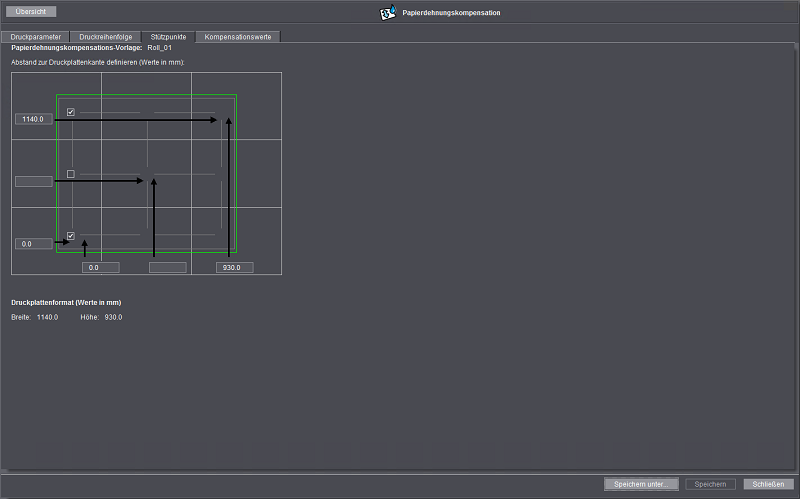The image size is (800, 499).
Task: Switch to the Druckreihenfolge tab
Action: tap(106, 36)
